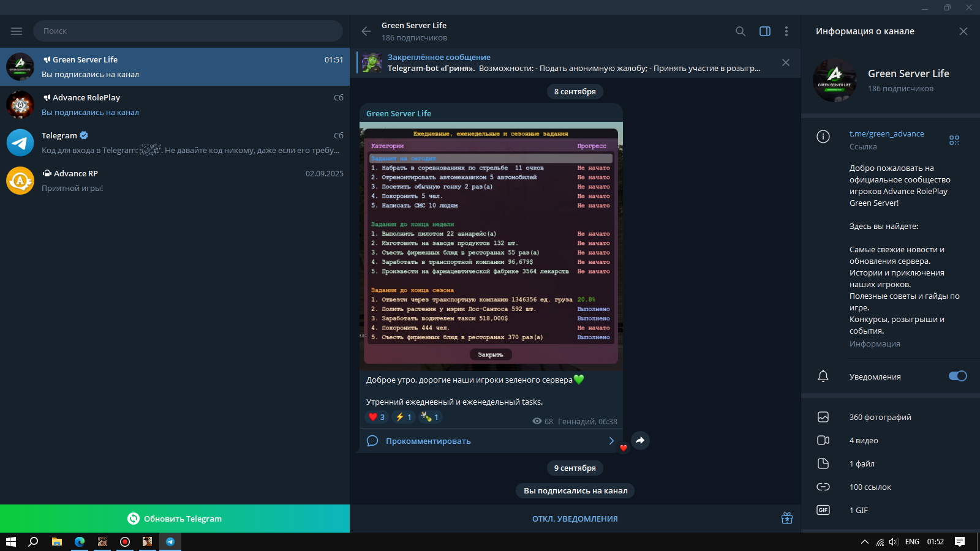The height and width of the screenshot is (551, 980).
Task: Open the Windows Start menu
Action: 11,542
